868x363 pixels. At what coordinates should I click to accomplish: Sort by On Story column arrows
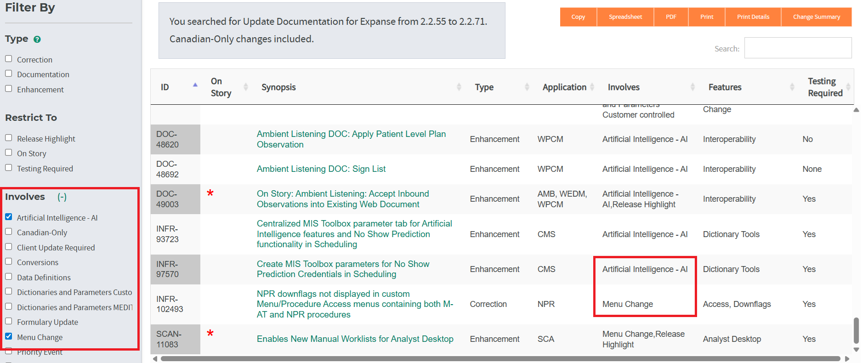[245, 87]
